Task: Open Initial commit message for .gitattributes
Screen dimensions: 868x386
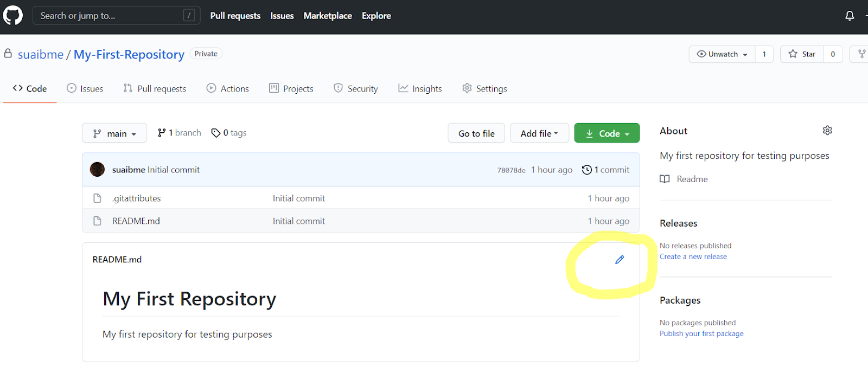Action: 299,198
